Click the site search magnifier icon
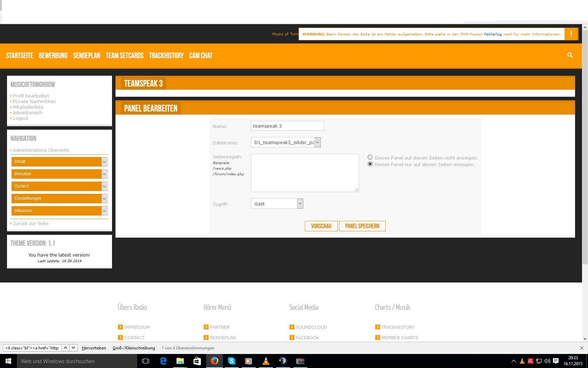 570,55
